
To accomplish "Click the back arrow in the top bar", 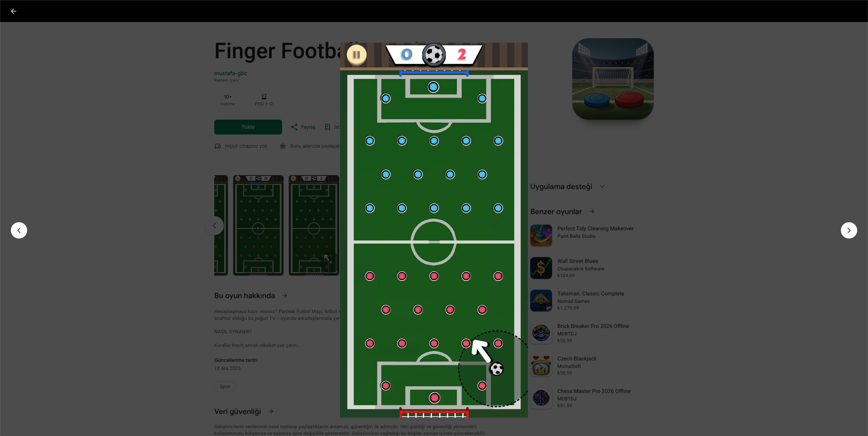I will tap(14, 11).
